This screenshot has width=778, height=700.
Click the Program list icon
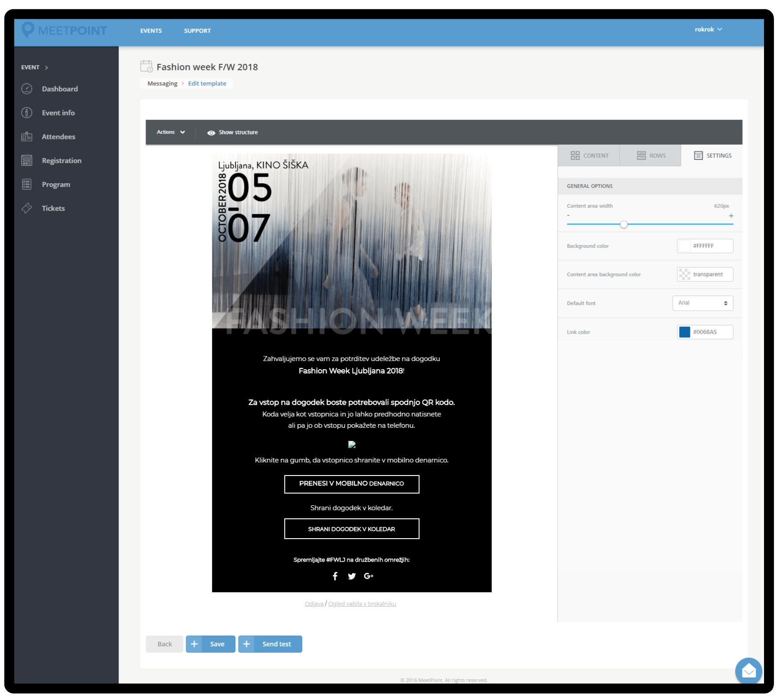(x=27, y=184)
